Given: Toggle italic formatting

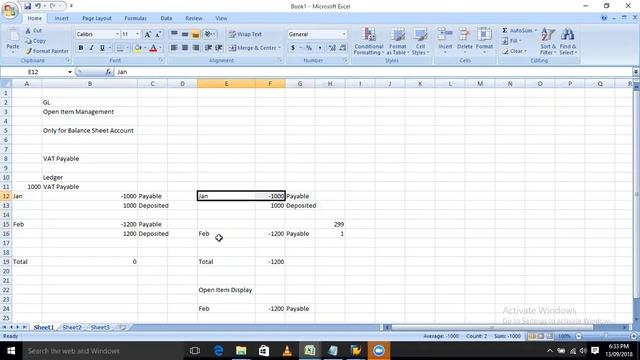Looking at the screenshot, I should coord(91,48).
